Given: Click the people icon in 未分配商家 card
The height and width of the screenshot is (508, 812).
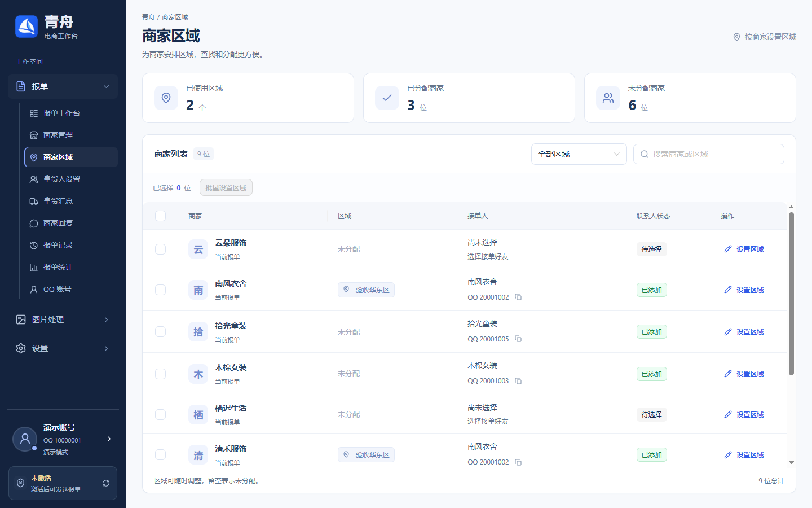Looking at the screenshot, I should click(608, 98).
